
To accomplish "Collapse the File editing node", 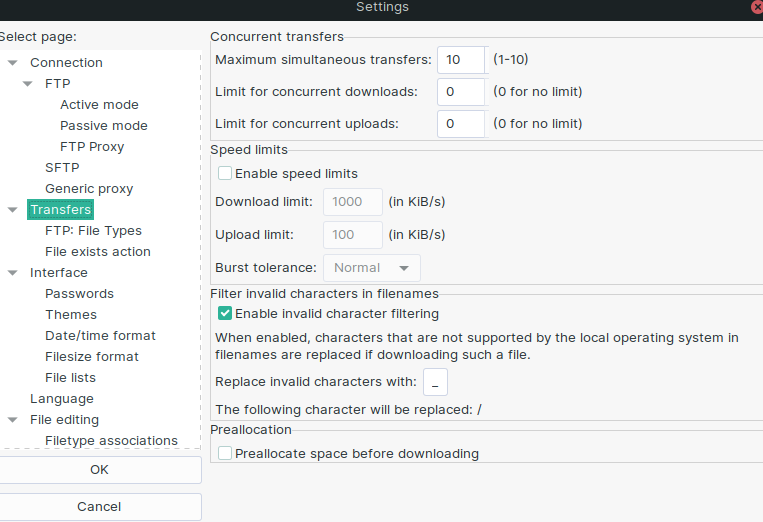I will [x=12, y=420].
